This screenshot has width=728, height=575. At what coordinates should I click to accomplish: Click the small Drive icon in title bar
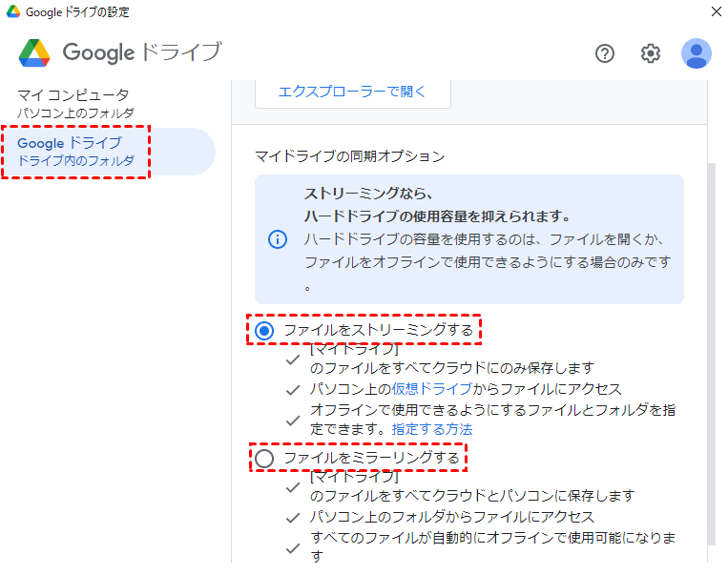click(x=13, y=11)
